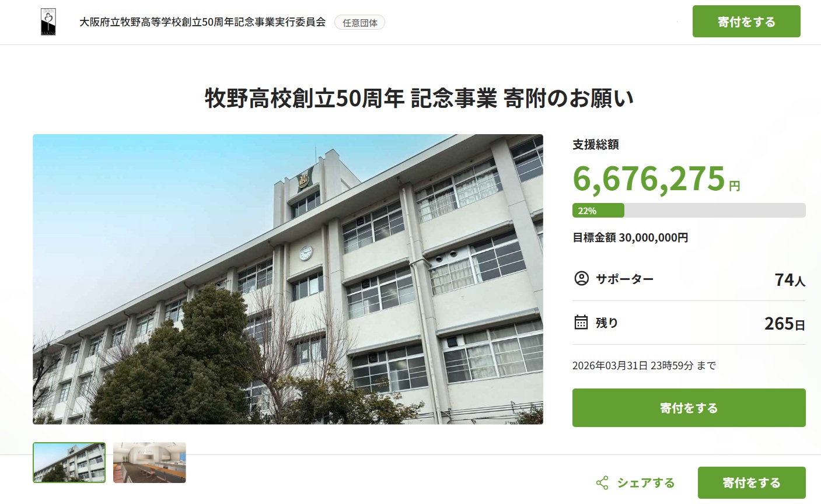The width and height of the screenshot is (821, 504).
Task: Click the organization logo in the header
Action: (x=48, y=22)
